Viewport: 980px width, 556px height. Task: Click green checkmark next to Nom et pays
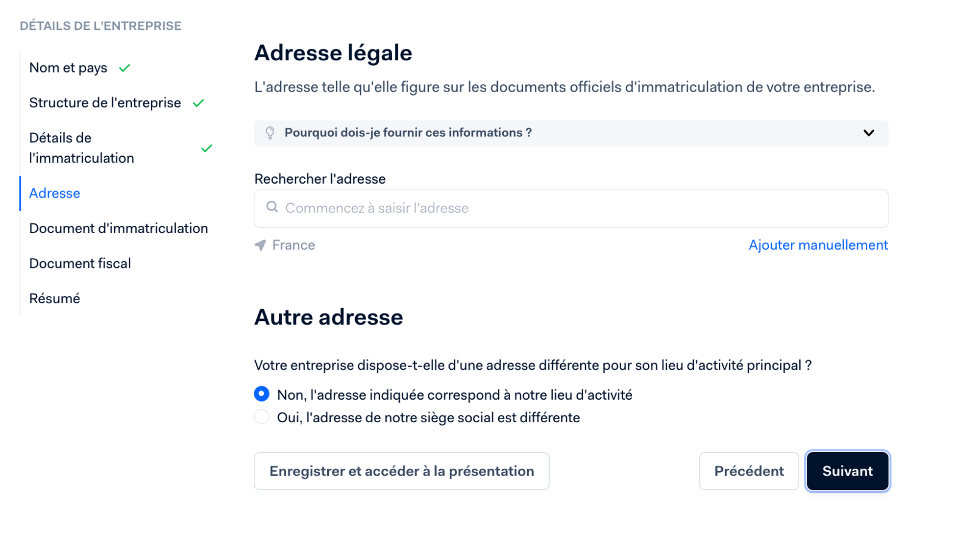(x=124, y=68)
